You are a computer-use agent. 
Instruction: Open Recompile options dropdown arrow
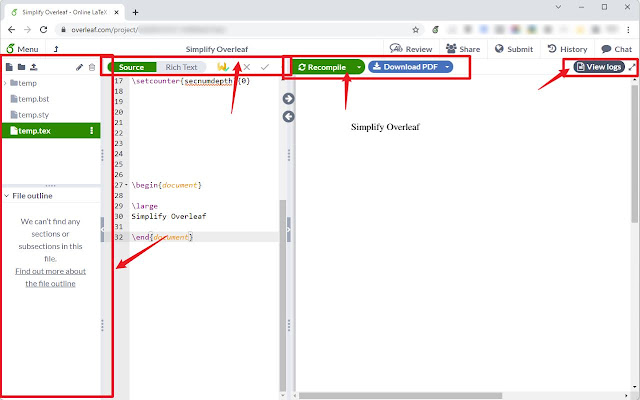pyautogui.click(x=359, y=67)
